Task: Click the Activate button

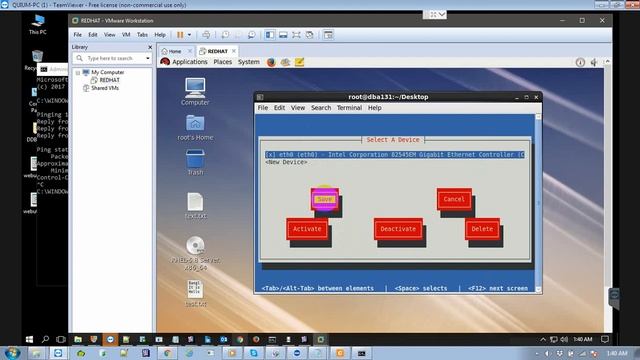Action: pos(307,229)
